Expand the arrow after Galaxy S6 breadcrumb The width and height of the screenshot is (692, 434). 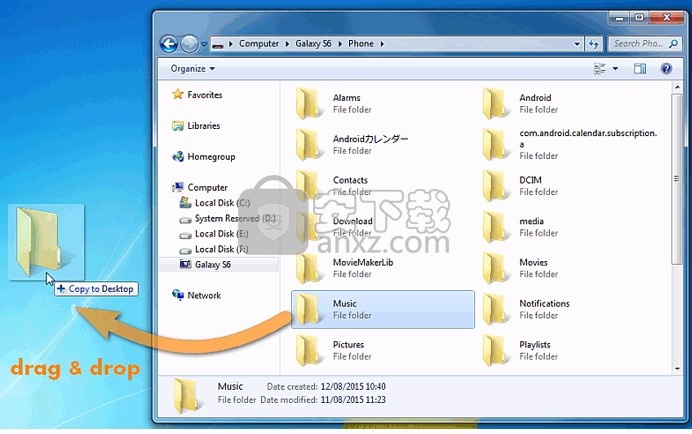[340, 44]
